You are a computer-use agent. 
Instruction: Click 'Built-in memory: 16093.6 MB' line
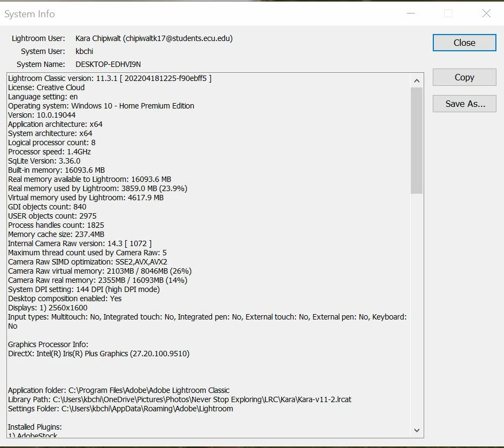point(57,170)
